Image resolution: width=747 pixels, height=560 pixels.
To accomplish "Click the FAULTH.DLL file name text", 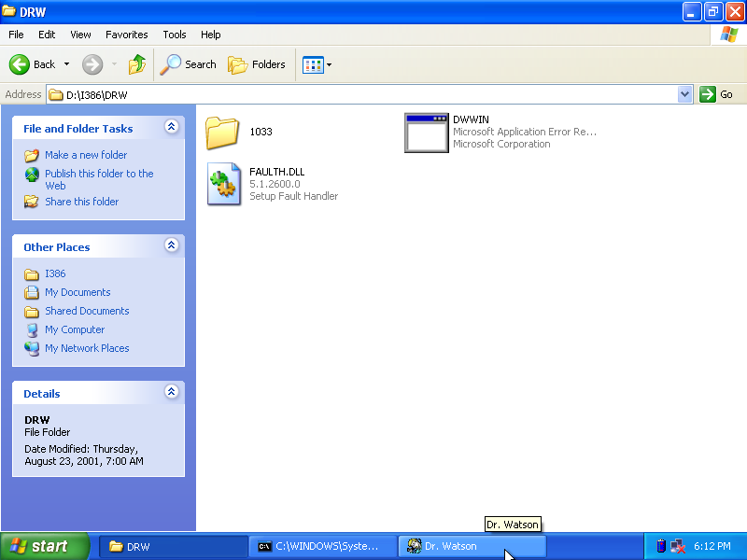I will click(x=276, y=172).
